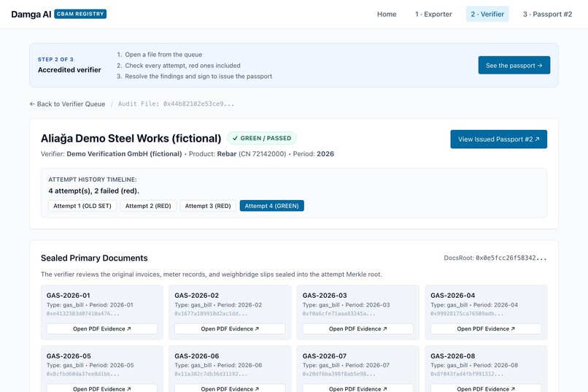Open PDF Evidence for GAS-2026-04
Screen dimensions: 588x392
(486, 328)
